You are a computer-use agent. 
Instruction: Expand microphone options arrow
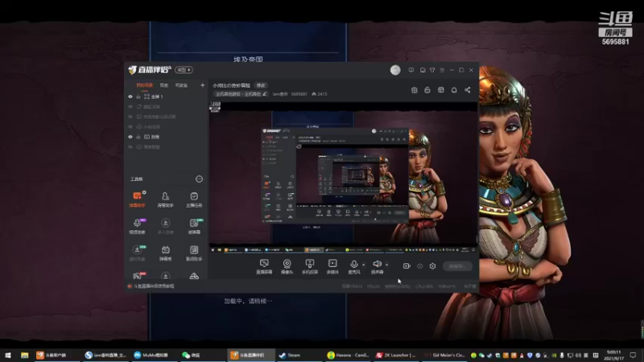point(364,265)
